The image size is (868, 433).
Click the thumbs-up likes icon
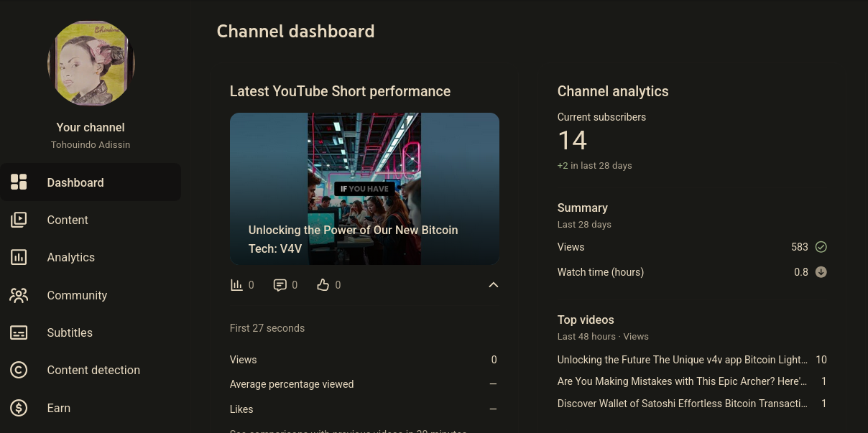click(323, 285)
